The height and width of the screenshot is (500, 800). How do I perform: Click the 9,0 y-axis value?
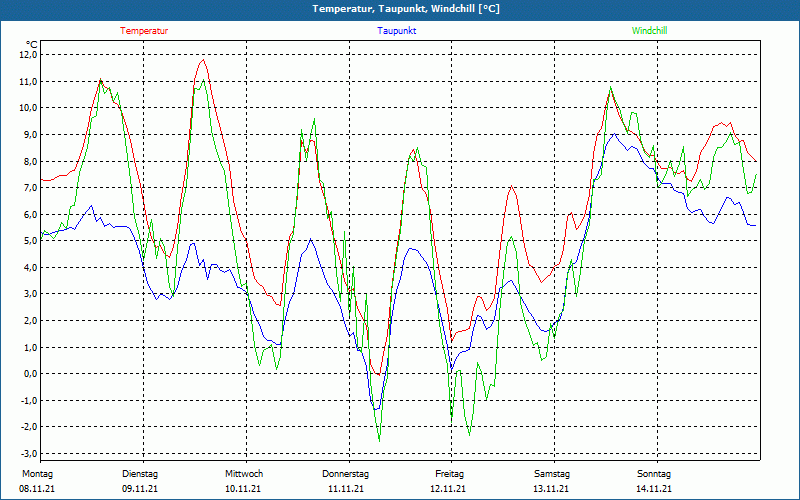tap(31, 135)
